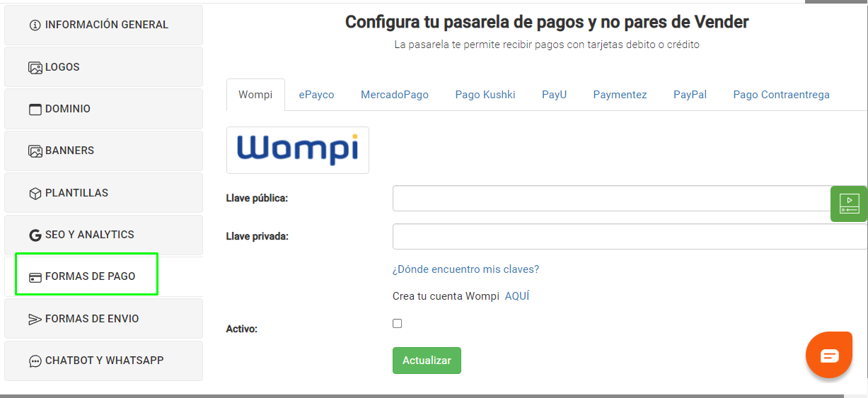
Task: Toggle the Activo checkbox
Action: [x=398, y=323]
